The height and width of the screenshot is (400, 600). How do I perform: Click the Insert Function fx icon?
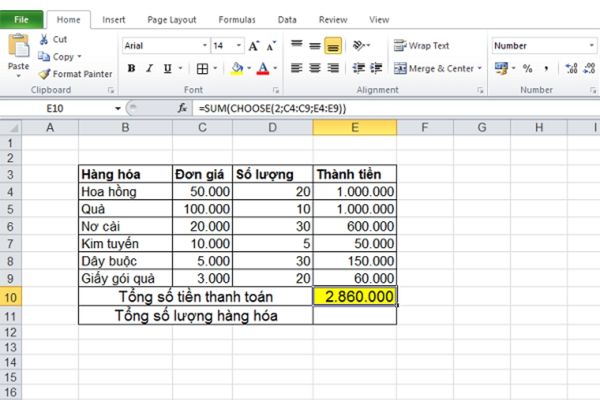point(183,108)
